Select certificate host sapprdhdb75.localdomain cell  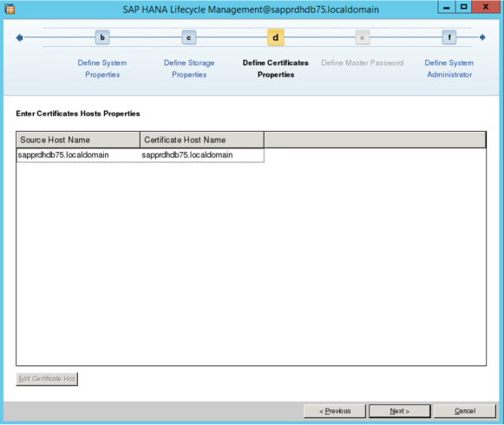point(202,155)
